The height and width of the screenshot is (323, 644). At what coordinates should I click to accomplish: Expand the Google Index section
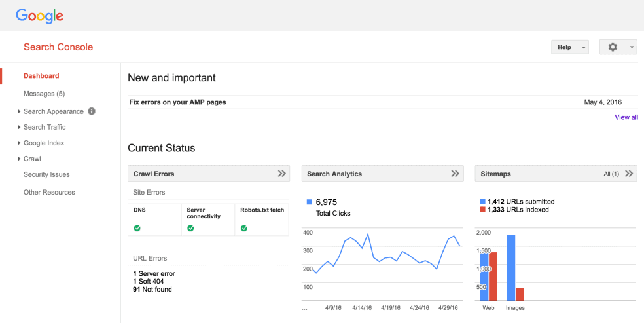(19, 143)
